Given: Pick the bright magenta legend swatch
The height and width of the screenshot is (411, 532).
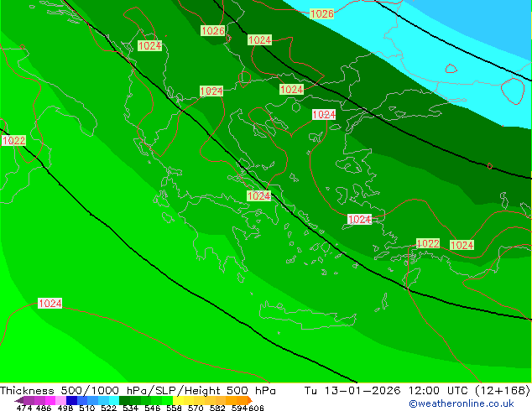Looking at the screenshot, I should click(x=50, y=400).
